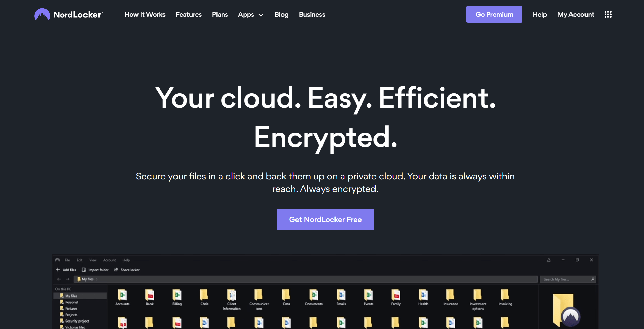644x329 pixels.
Task: Click the back arrow in app preview
Action: [59, 279]
